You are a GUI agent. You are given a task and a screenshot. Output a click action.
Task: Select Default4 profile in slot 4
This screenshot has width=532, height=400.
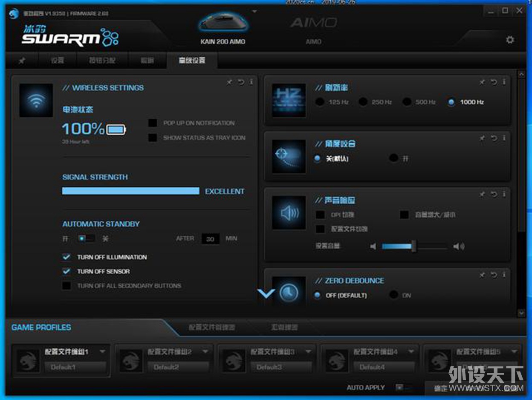pos(384,367)
